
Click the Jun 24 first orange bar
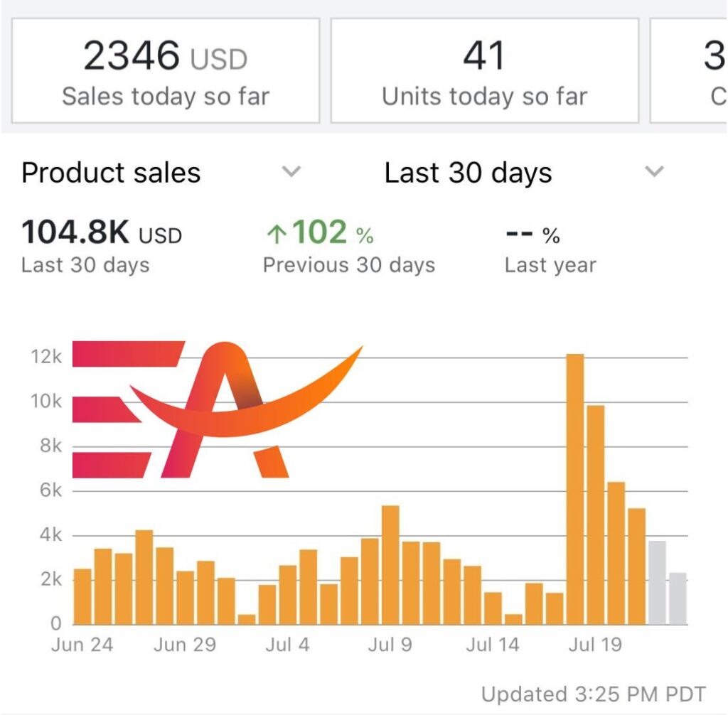point(82,596)
